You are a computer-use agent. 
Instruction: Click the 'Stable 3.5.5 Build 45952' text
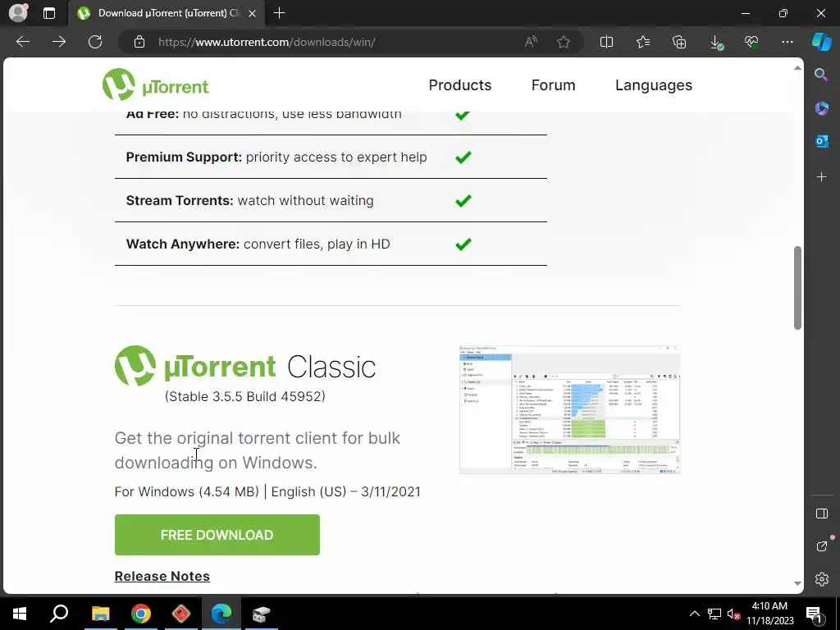pyautogui.click(x=244, y=396)
